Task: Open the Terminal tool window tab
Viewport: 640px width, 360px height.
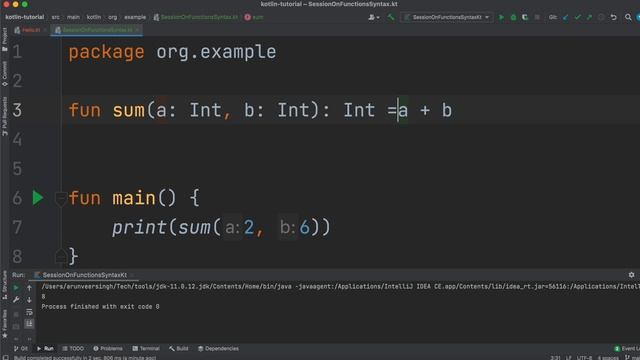Action: pyautogui.click(x=146, y=349)
